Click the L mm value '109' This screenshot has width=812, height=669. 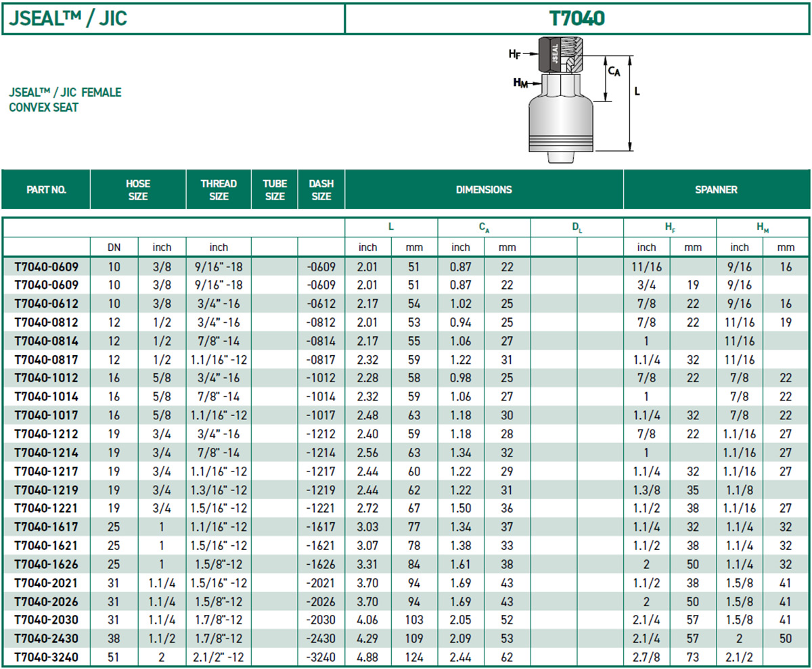click(413, 639)
